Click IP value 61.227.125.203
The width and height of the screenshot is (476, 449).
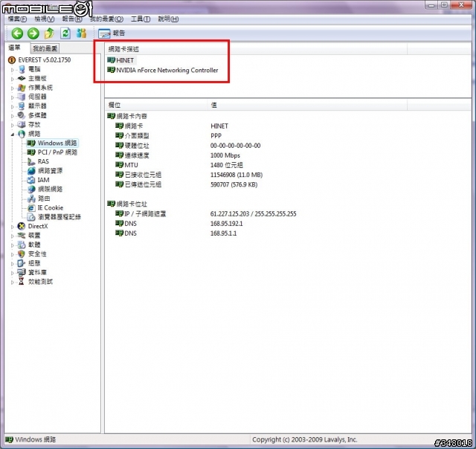point(230,214)
